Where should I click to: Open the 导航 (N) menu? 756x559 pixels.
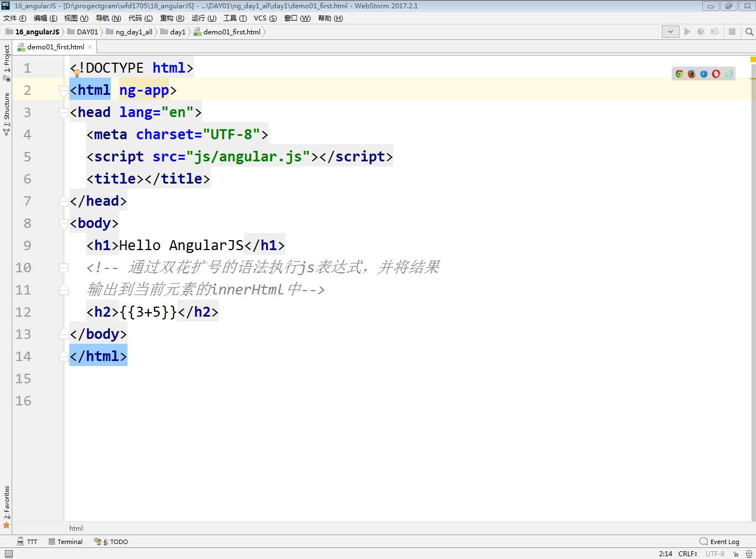(108, 18)
